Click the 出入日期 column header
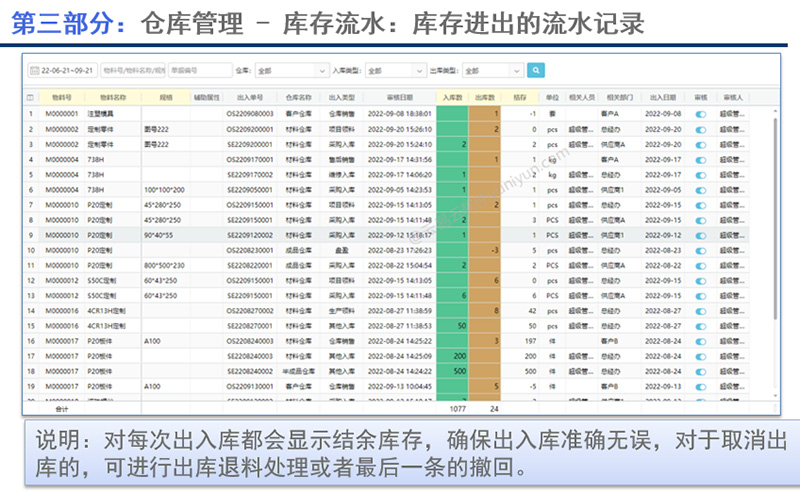800x492 pixels. click(x=663, y=97)
